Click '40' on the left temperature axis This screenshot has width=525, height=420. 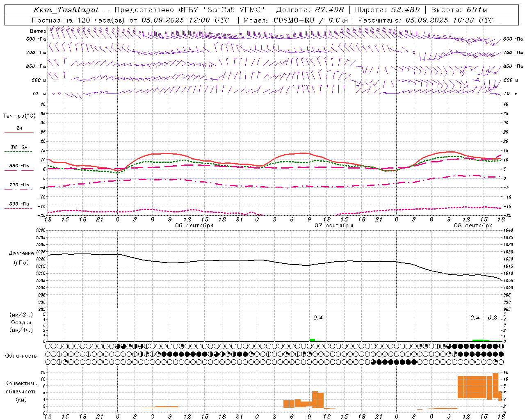tap(43, 105)
